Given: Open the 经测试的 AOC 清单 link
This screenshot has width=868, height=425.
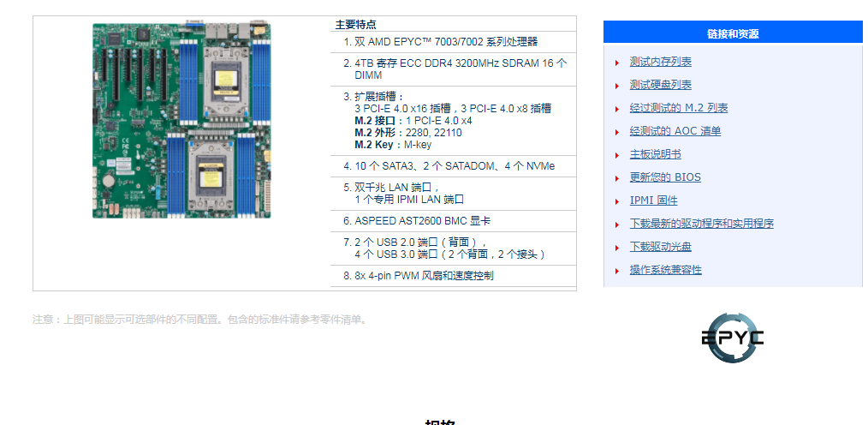Looking at the screenshot, I should pyautogui.click(x=675, y=131).
